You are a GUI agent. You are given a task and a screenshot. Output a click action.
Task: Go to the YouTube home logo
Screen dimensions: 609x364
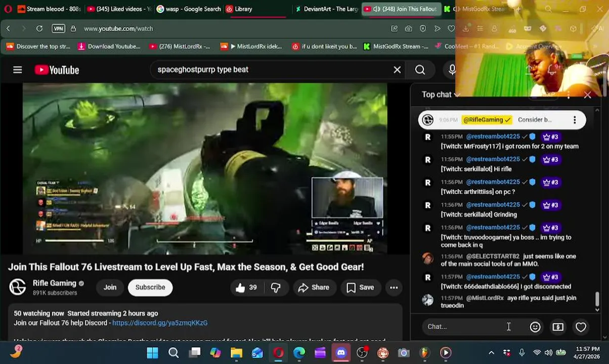point(57,70)
